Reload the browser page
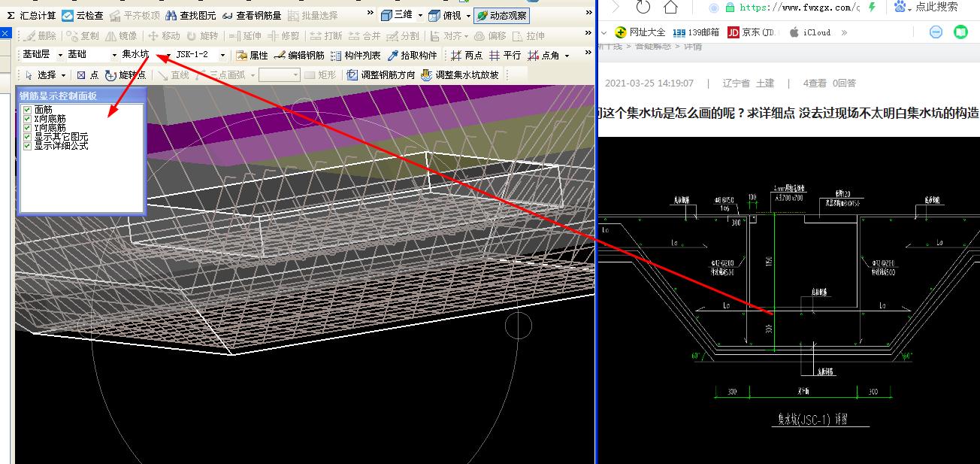This screenshot has width=980, height=464. (x=643, y=8)
